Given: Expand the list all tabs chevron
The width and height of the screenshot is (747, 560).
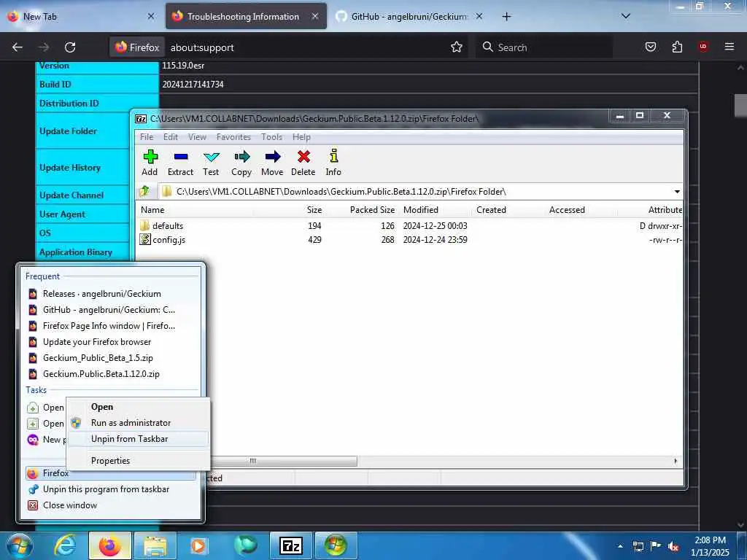Looking at the screenshot, I should tap(626, 16).
